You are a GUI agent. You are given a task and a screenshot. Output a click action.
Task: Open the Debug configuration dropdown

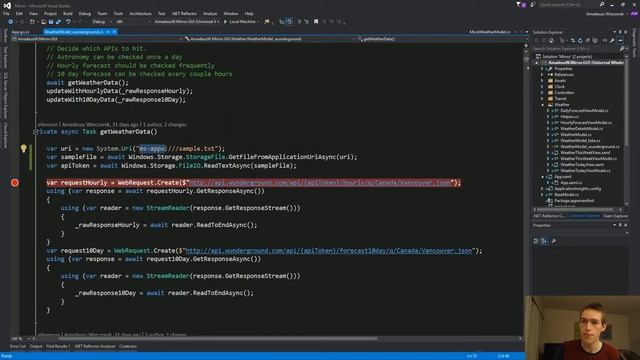pyautogui.click(x=102, y=22)
